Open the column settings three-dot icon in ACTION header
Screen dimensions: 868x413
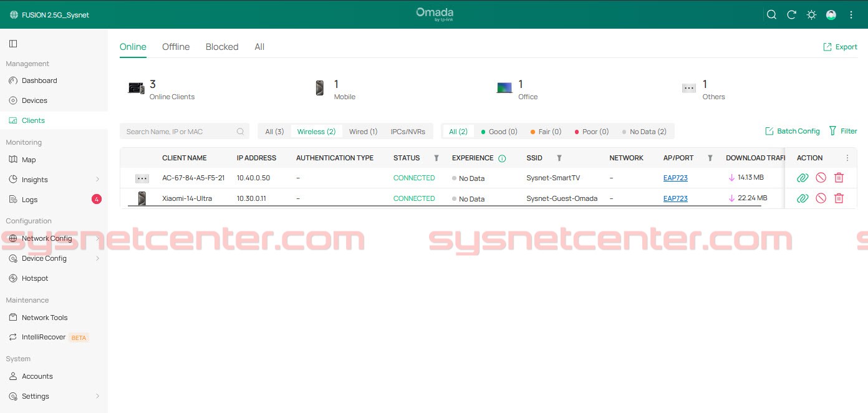click(847, 158)
